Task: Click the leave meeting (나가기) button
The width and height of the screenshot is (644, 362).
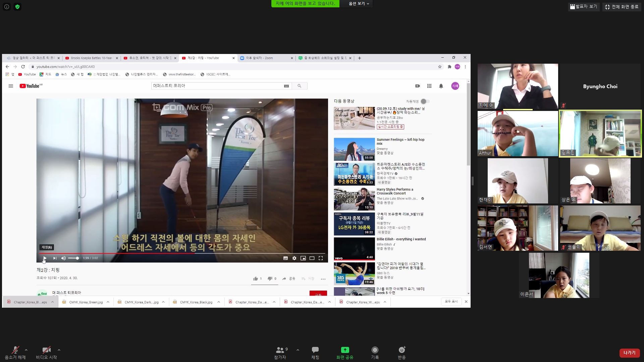Action: pos(629,353)
